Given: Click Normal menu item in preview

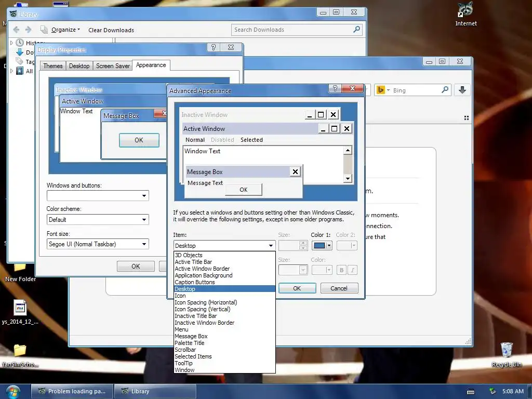Looking at the screenshot, I should [x=195, y=140].
